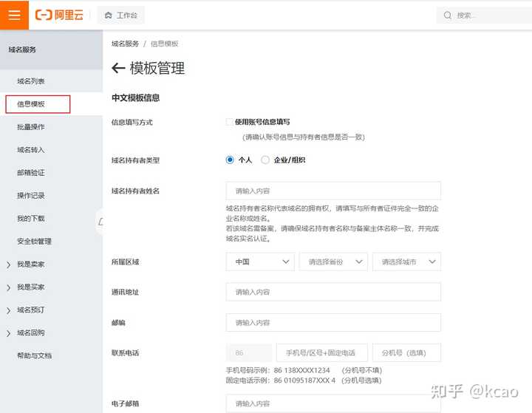
Task: Select 信息模板 in the sidebar
Action: point(38,104)
